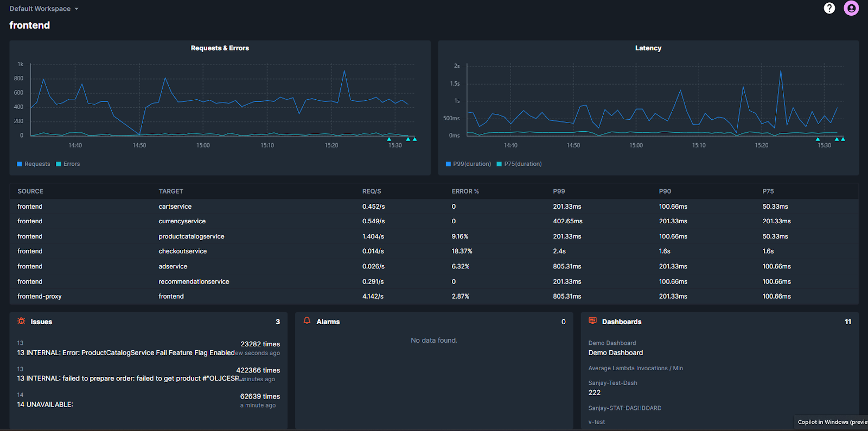Click the 2.4s P99 value for checkoutservice
Screen dimensions: 868x431
tap(559, 251)
